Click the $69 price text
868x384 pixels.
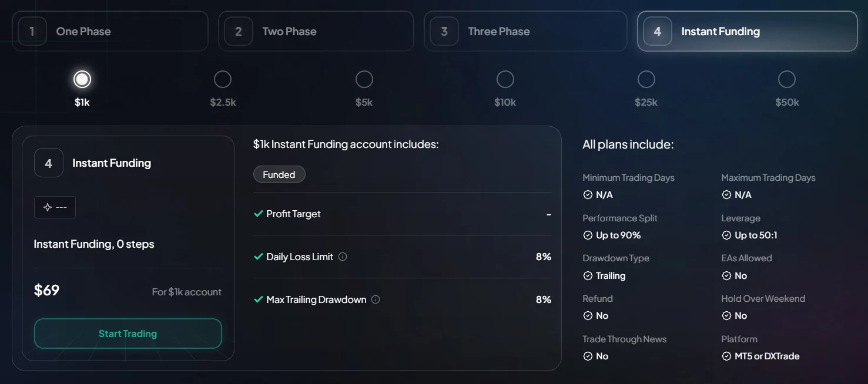(x=47, y=291)
